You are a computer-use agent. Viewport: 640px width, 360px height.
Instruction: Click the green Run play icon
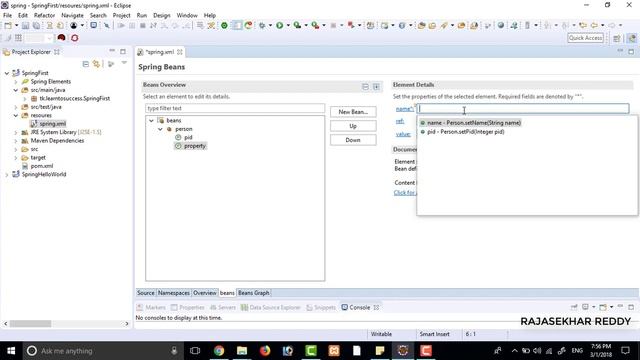(x=280, y=25)
